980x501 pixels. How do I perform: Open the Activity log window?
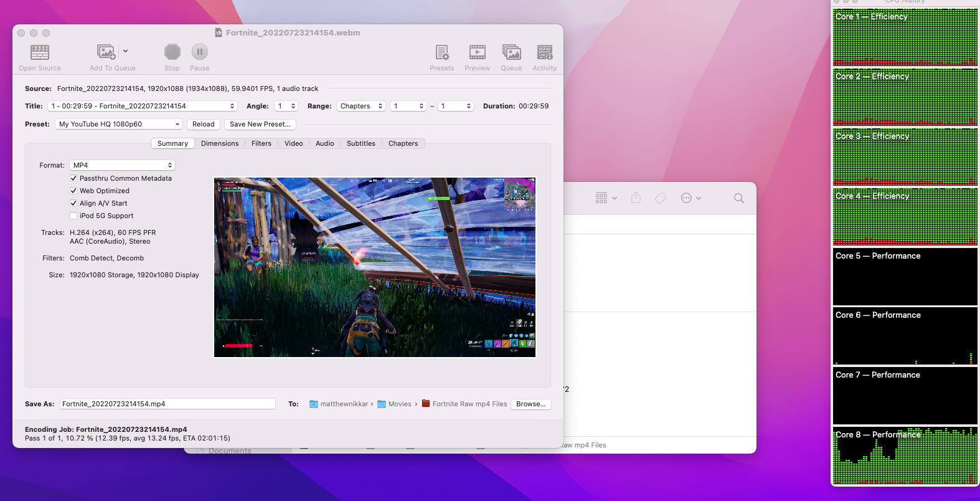(545, 52)
